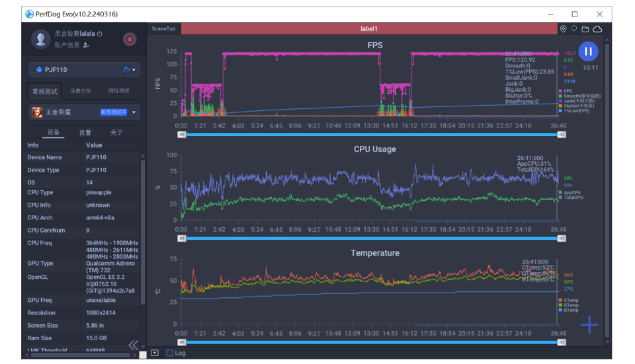Open the local folder icon
This screenshot has height=364, width=635.
[x=585, y=29]
